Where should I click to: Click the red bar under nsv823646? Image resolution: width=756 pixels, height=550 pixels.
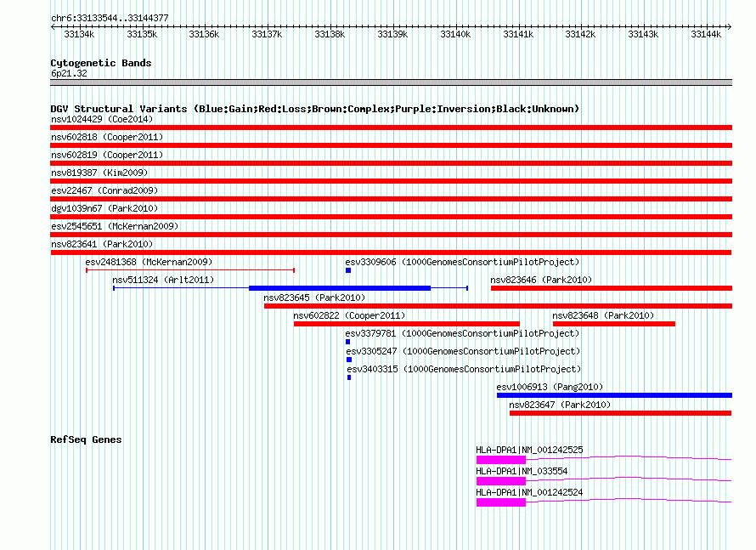pyautogui.click(x=612, y=288)
